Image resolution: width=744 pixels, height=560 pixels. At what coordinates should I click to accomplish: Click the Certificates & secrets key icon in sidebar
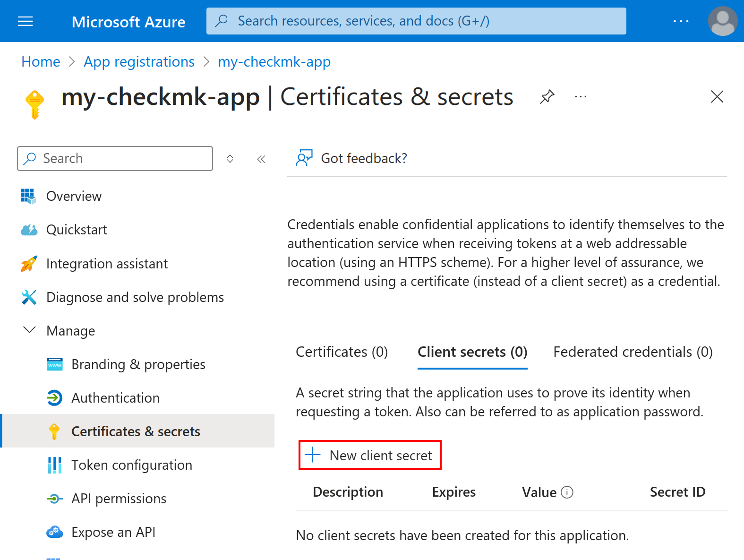[x=54, y=431]
